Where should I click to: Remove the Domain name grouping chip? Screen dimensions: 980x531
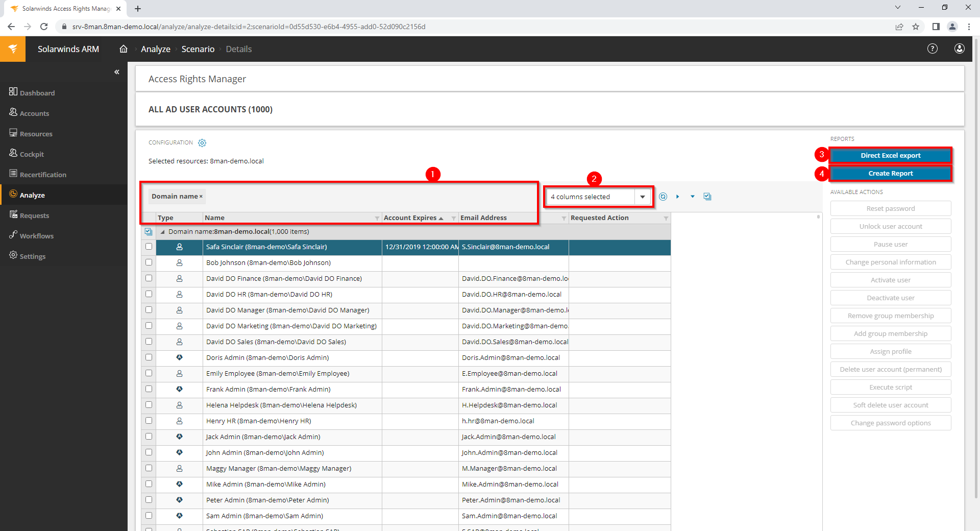point(201,197)
